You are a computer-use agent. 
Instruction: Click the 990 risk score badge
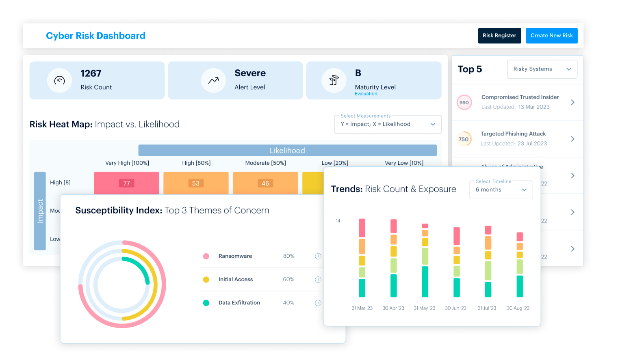coord(464,103)
